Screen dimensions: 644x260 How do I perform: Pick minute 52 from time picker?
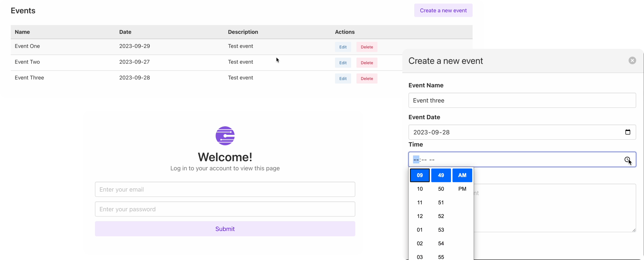pos(441,216)
